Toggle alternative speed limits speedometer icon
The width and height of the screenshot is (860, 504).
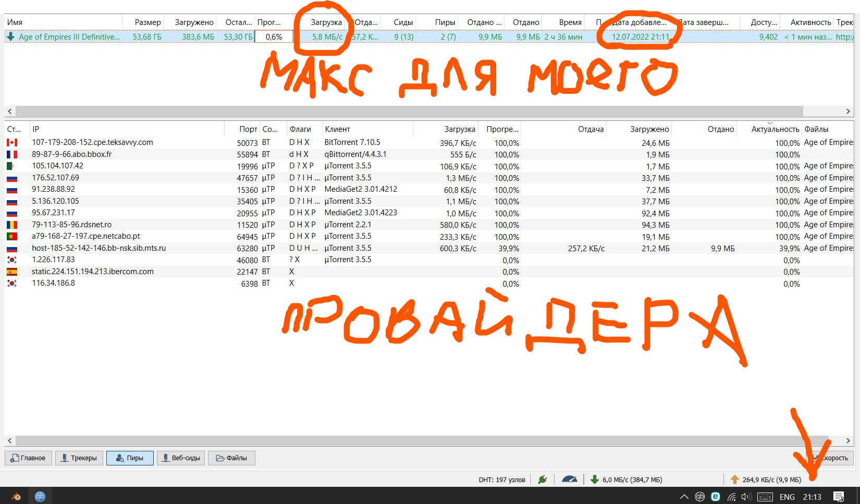(569, 480)
